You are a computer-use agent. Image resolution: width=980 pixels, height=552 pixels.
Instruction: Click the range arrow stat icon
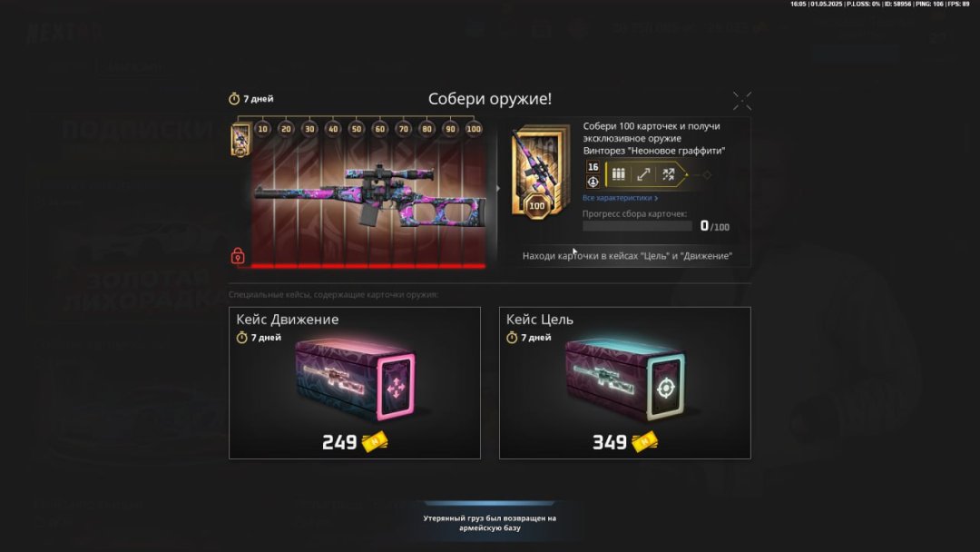tap(643, 174)
